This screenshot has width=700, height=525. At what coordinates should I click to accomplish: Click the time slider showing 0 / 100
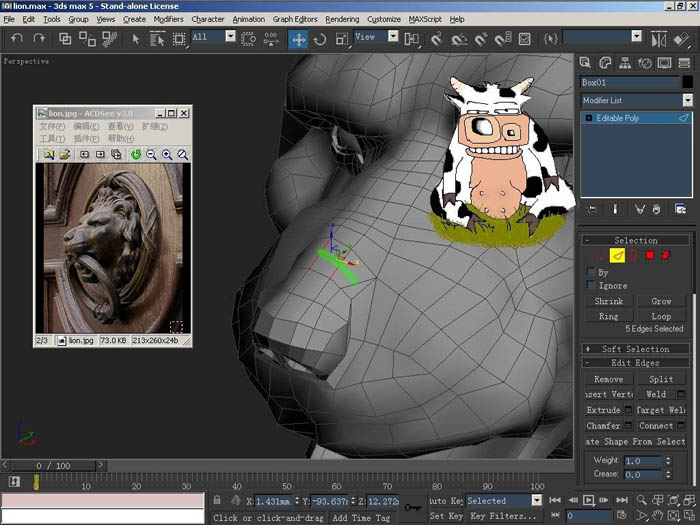pyautogui.click(x=53, y=466)
